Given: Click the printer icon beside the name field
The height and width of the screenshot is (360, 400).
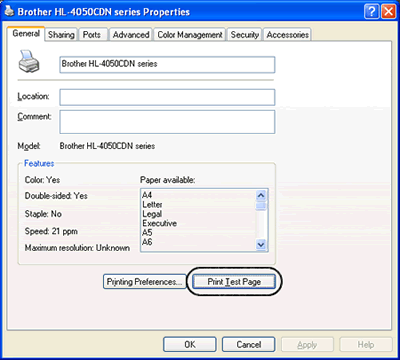Looking at the screenshot, I should tap(29, 61).
